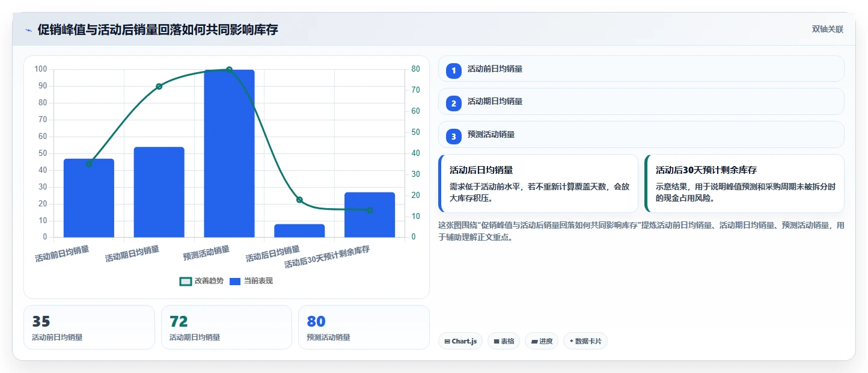The width and height of the screenshot is (868, 373).
Task: Click the left axis value 100
Action: pos(41,69)
